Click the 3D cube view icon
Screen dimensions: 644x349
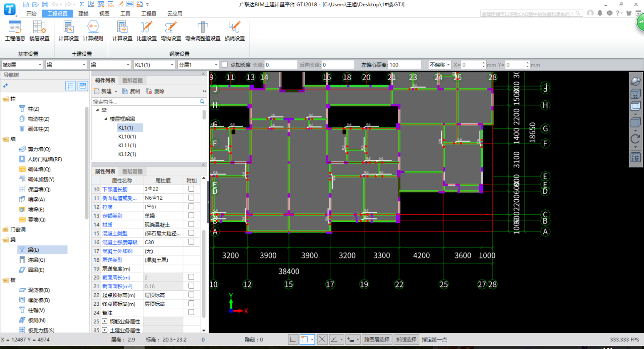[635, 94]
